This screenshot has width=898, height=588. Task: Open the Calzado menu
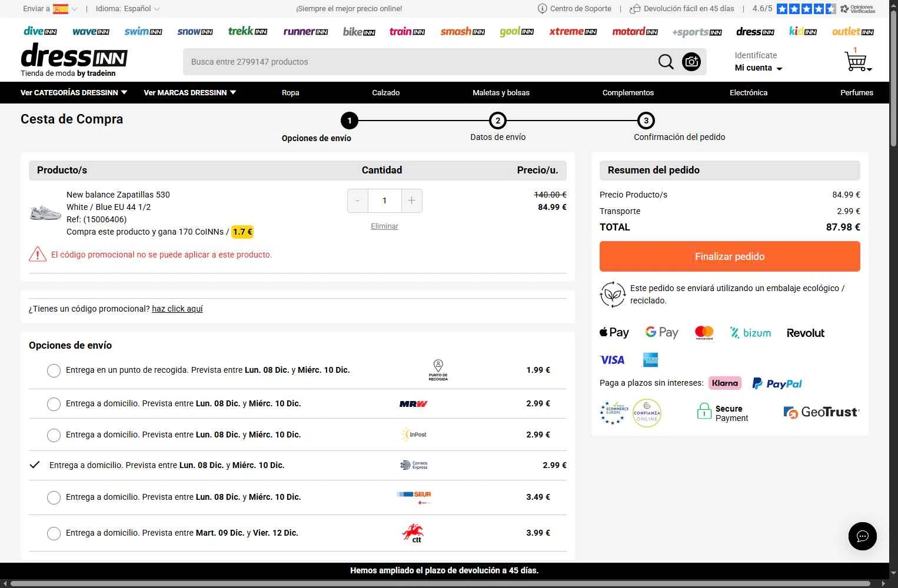(386, 93)
